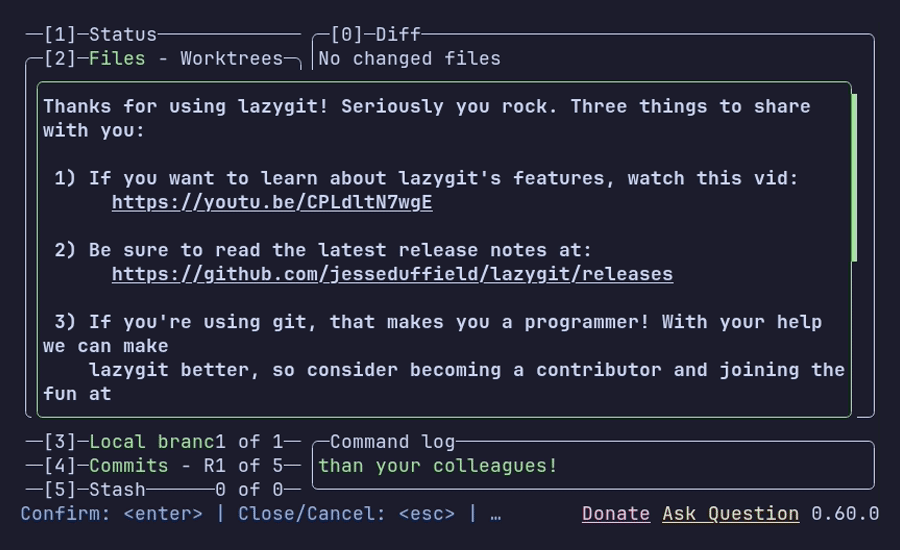The height and width of the screenshot is (550, 900).
Task: Click the popup's green scrollbar thumb
Action: [x=854, y=178]
